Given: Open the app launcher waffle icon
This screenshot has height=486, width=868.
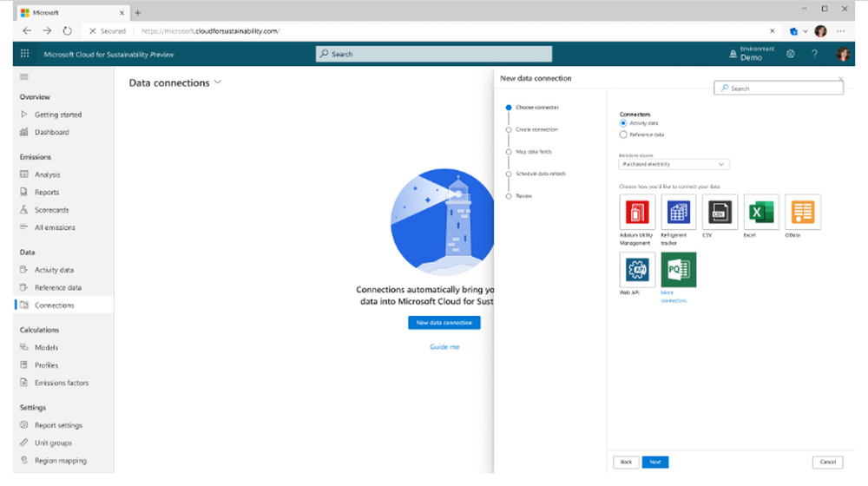Looking at the screenshot, I should tap(24, 54).
